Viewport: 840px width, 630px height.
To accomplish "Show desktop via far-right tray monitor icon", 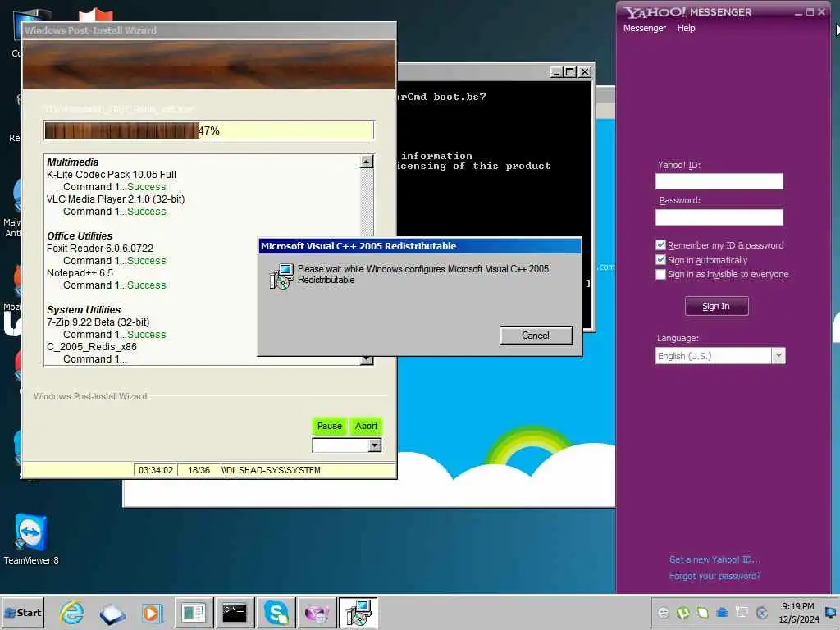I will (x=832, y=612).
